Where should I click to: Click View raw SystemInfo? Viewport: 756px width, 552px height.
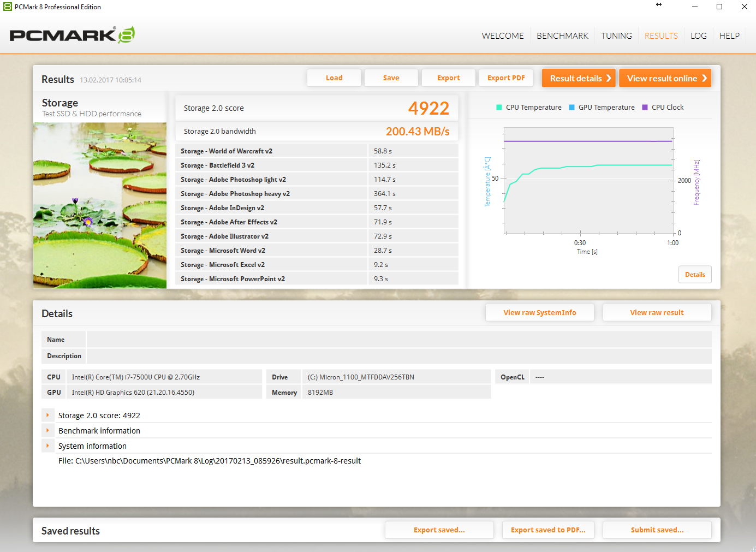point(540,313)
